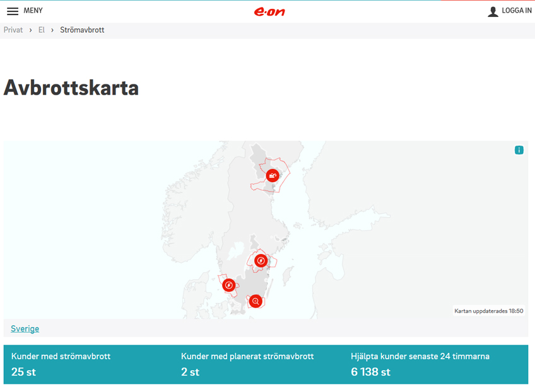Go to Privat breadcrumb
The height and width of the screenshot is (392, 535).
13,30
